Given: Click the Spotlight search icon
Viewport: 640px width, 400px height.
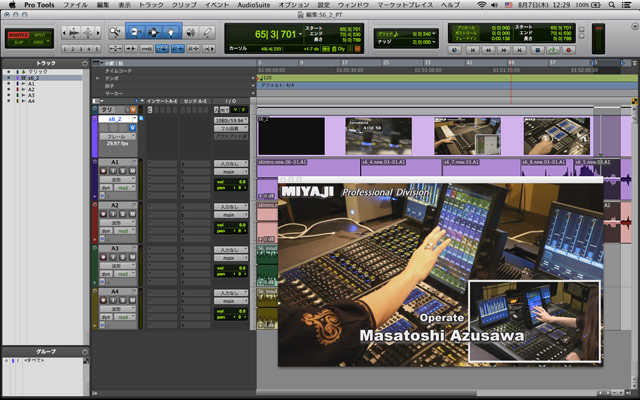Looking at the screenshot, I should 611,5.
